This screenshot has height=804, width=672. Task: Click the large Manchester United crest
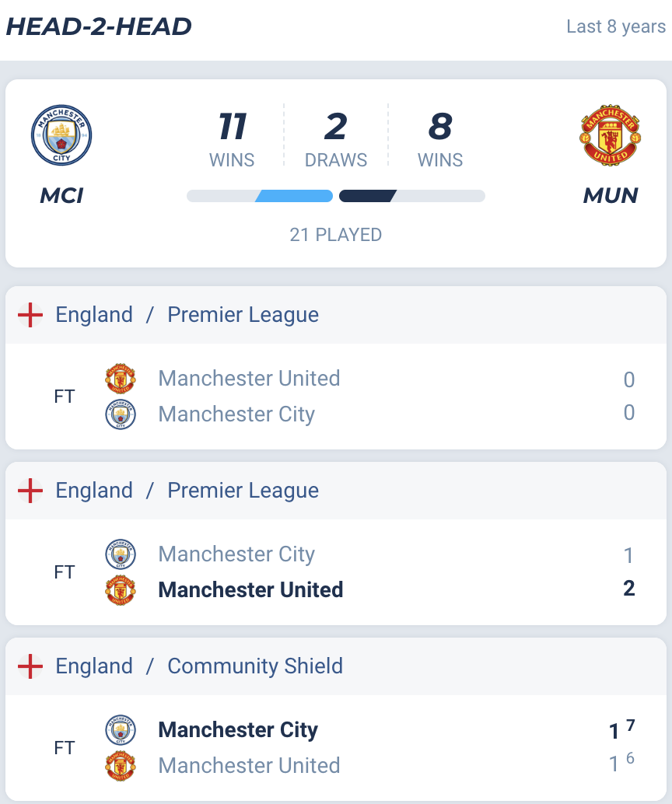[x=611, y=135]
